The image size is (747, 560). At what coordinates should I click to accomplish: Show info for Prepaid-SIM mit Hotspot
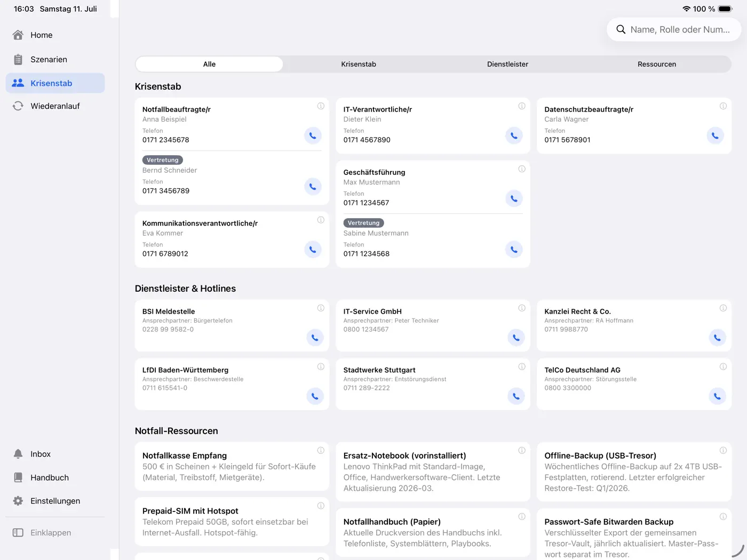point(321,506)
